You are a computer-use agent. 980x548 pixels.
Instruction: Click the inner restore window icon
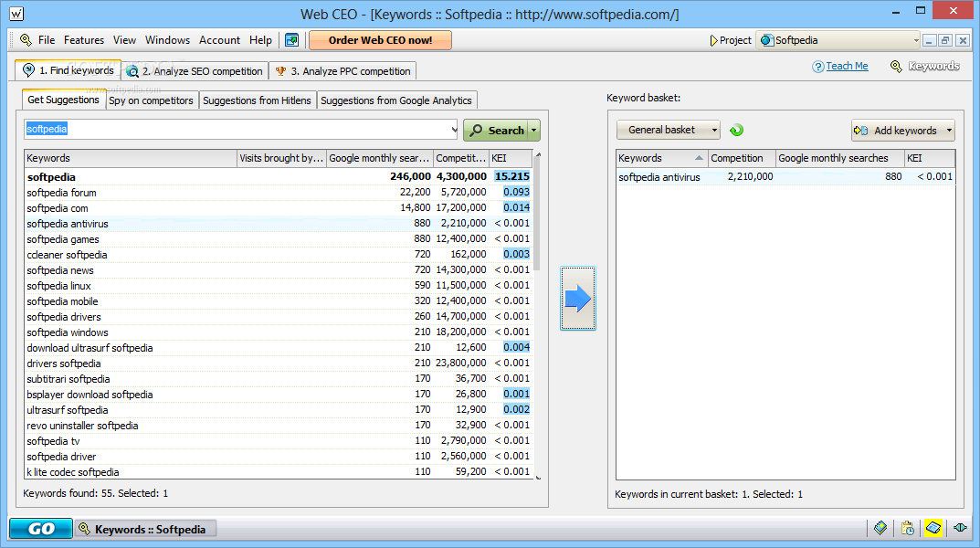click(945, 40)
